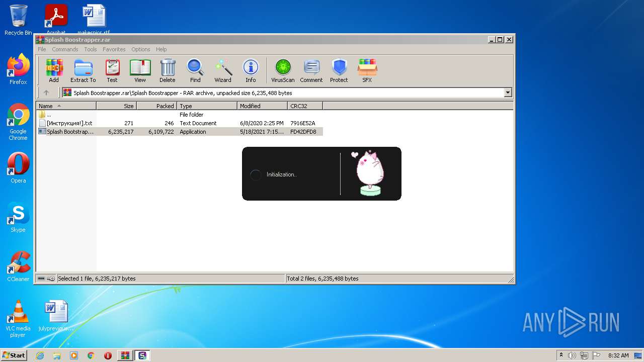
Task: Go up one folder level arrow
Action: 46,93
